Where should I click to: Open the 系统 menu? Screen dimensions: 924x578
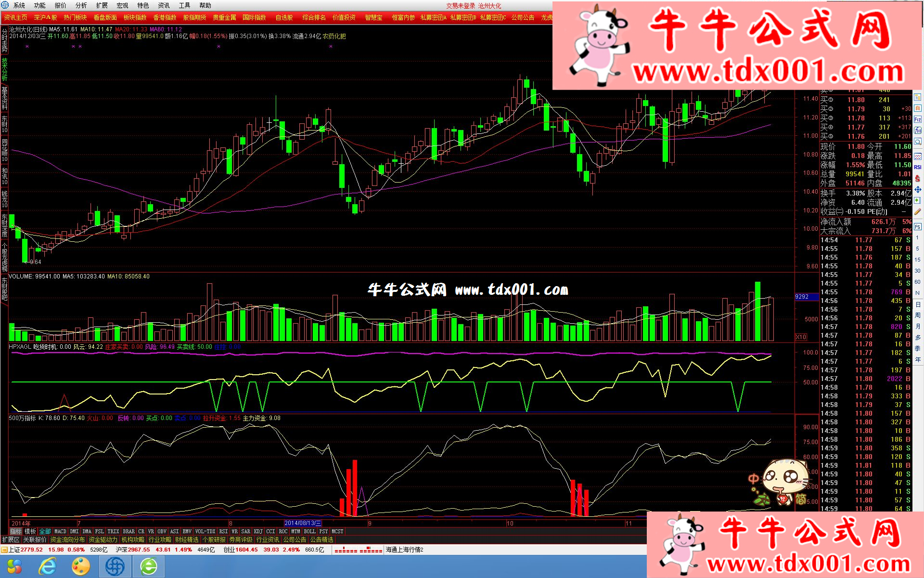(x=19, y=6)
